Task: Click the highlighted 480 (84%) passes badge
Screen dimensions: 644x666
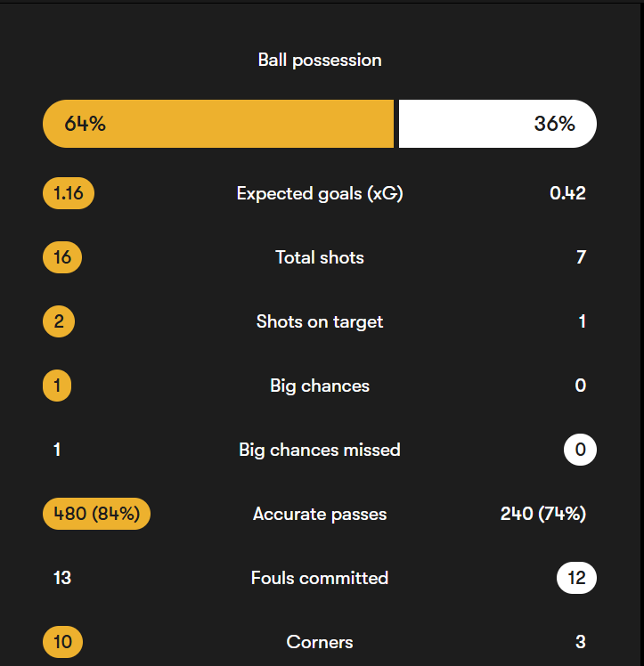Action: [x=96, y=514]
